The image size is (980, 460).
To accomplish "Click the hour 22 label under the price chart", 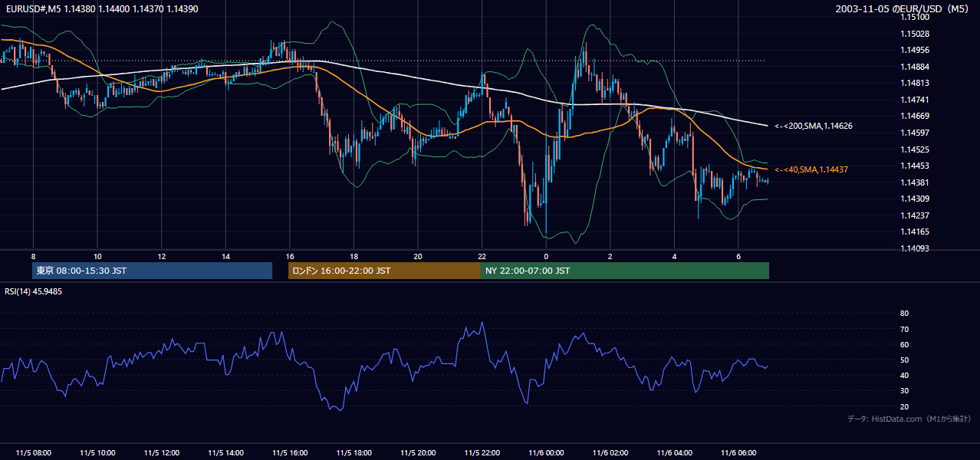I will click(x=482, y=256).
